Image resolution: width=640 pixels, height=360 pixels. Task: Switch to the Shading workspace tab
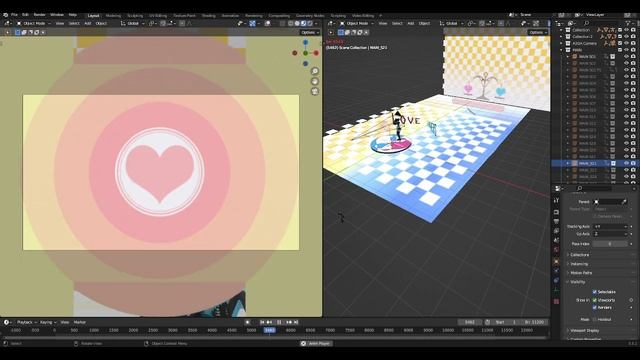point(209,16)
